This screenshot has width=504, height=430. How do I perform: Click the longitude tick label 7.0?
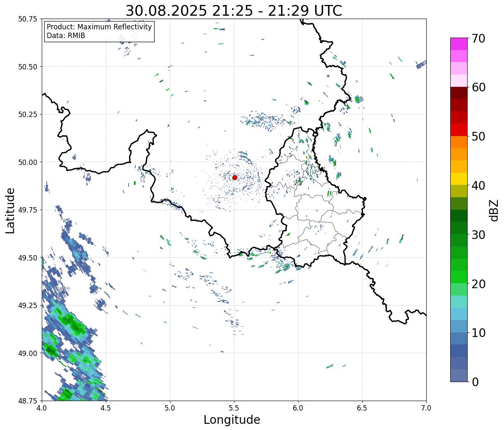(x=426, y=408)
